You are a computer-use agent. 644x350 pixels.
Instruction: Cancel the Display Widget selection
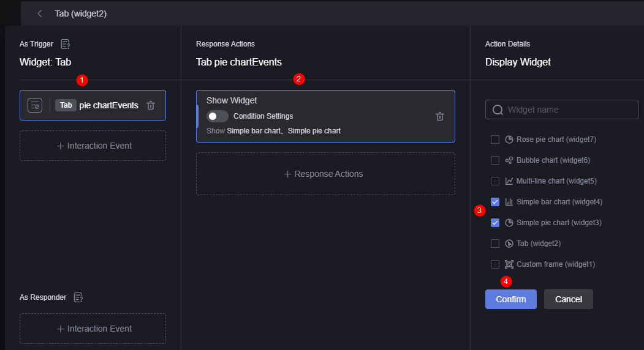click(x=569, y=299)
